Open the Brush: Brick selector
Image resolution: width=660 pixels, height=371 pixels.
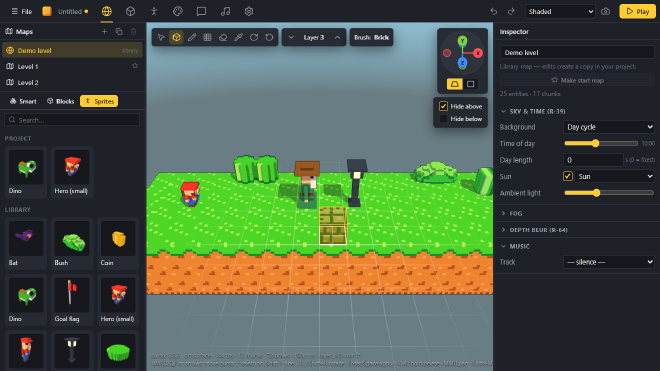click(371, 37)
